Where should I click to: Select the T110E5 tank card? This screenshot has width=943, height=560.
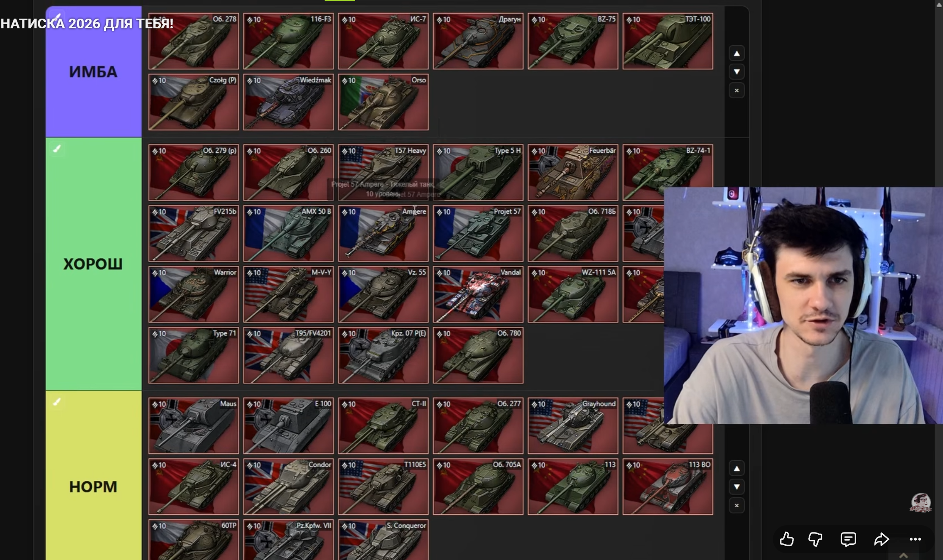[383, 487]
